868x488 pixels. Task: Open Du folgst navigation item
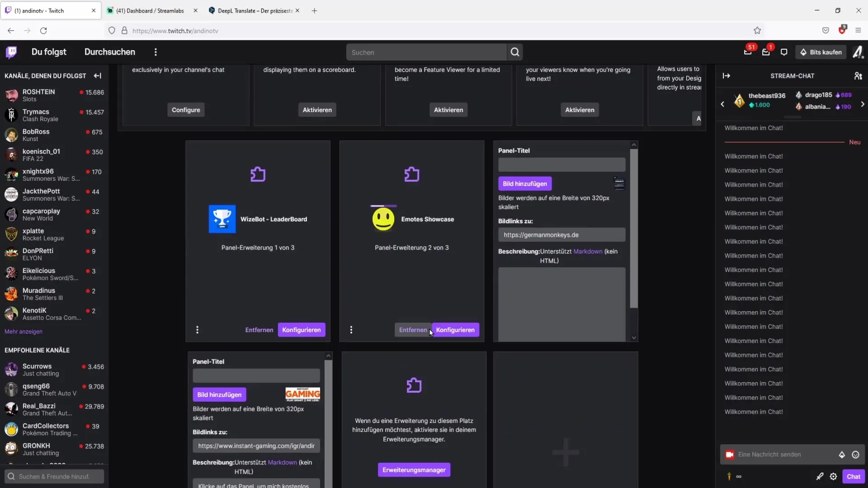[49, 52]
